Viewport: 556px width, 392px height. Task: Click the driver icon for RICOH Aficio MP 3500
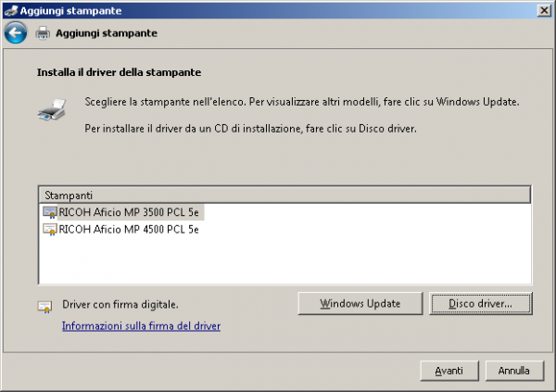(50, 212)
